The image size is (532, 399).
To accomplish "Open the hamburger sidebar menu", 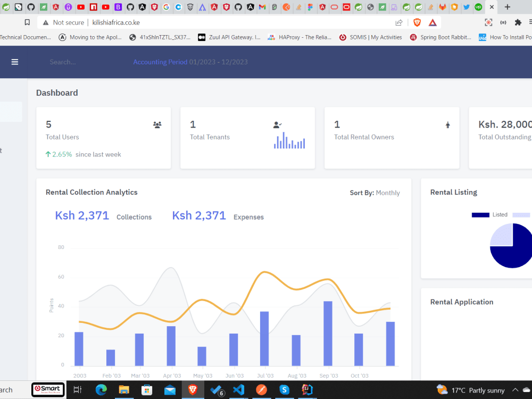I will (14, 62).
